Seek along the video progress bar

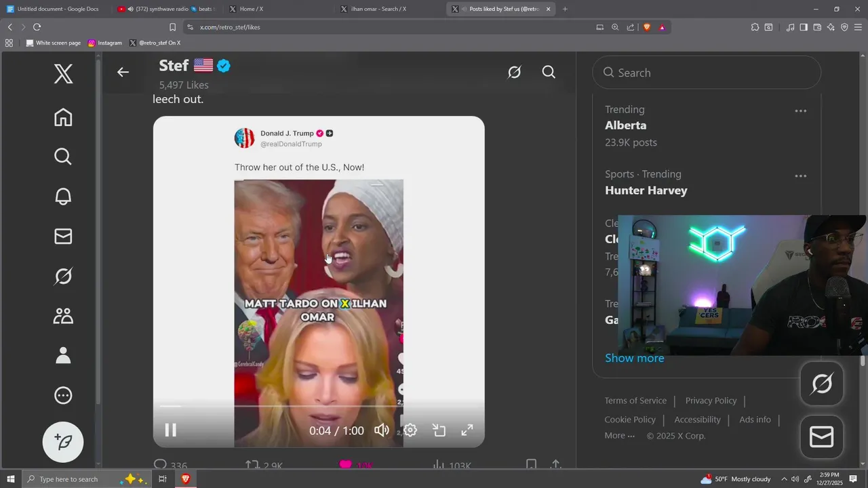point(319,406)
